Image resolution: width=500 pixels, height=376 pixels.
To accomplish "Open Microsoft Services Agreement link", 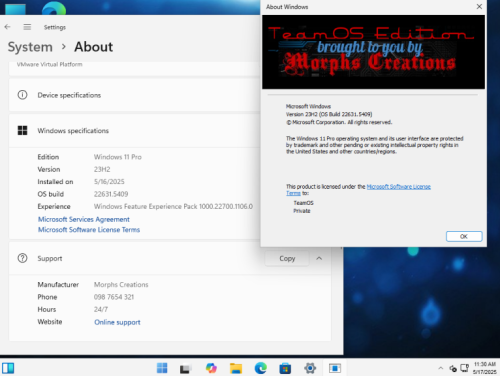I will coord(84,219).
